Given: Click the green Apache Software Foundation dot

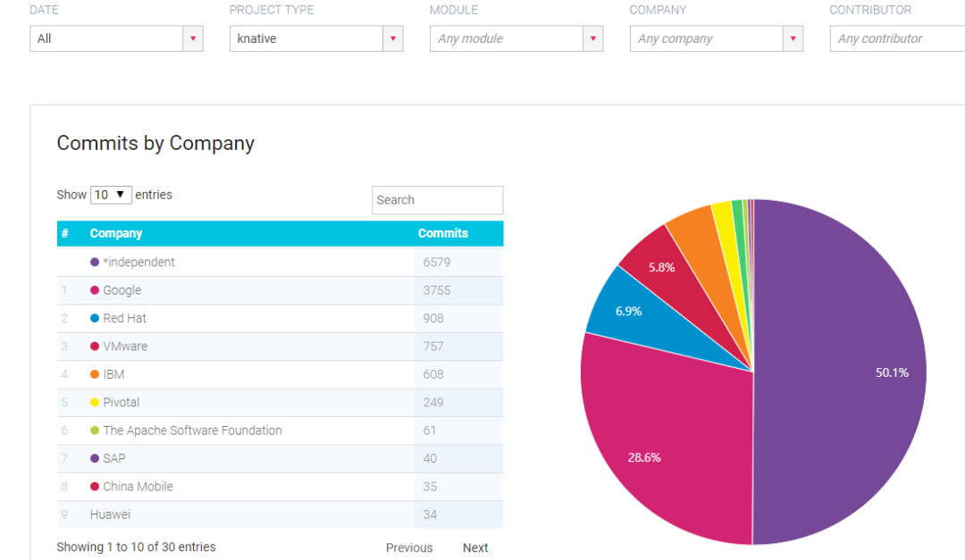Looking at the screenshot, I should coord(95,430).
